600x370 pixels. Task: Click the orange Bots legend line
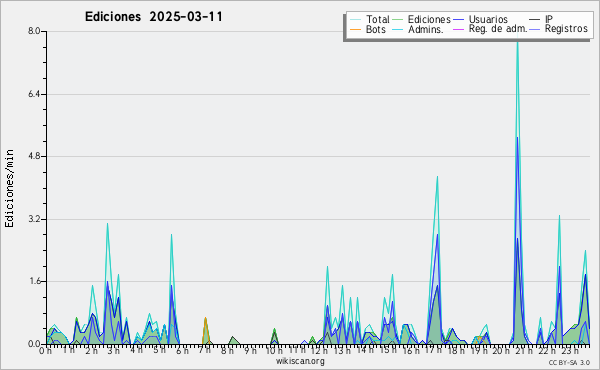pyautogui.click(x=355, y=29)
